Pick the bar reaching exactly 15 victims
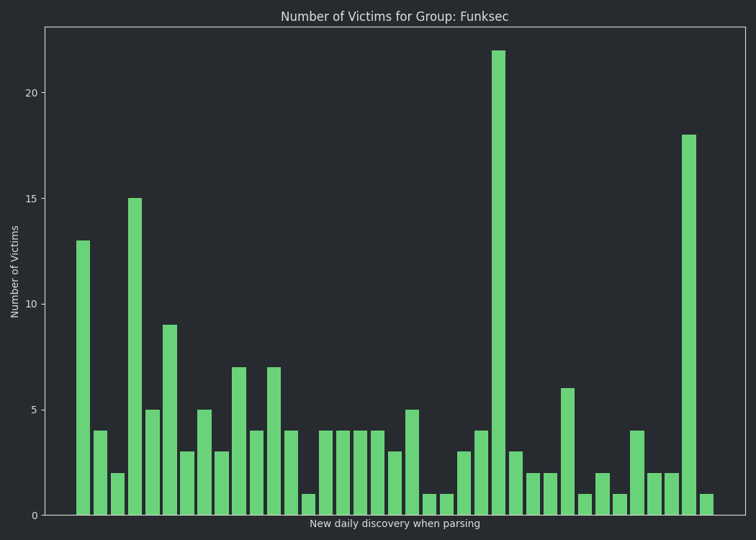The width and height of the screenshot is (756, 540). [x=135, y=356]
